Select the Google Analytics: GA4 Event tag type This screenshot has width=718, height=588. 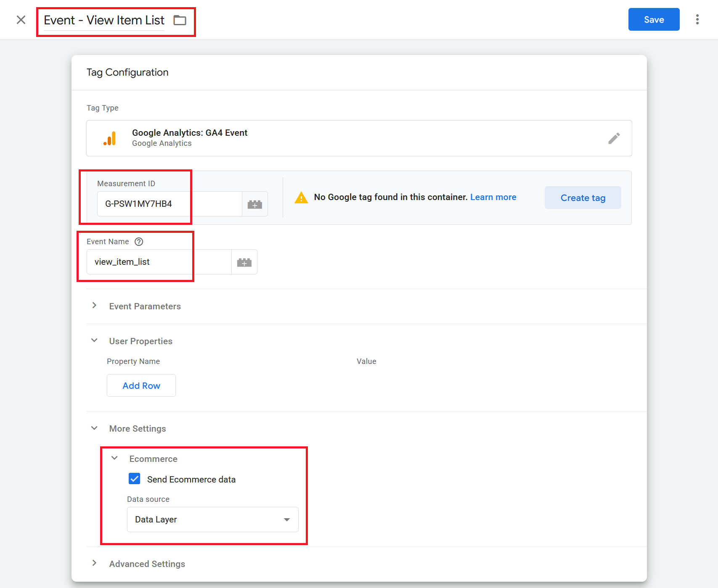tap(359, 138)
